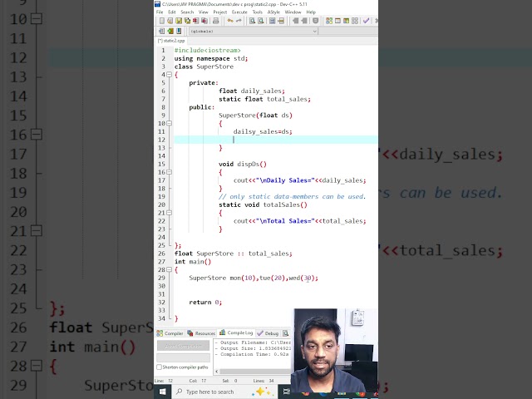Click the Redo toolbar icon
The height and width of the screenshot is (399, 532).
(x=239, y=21)
